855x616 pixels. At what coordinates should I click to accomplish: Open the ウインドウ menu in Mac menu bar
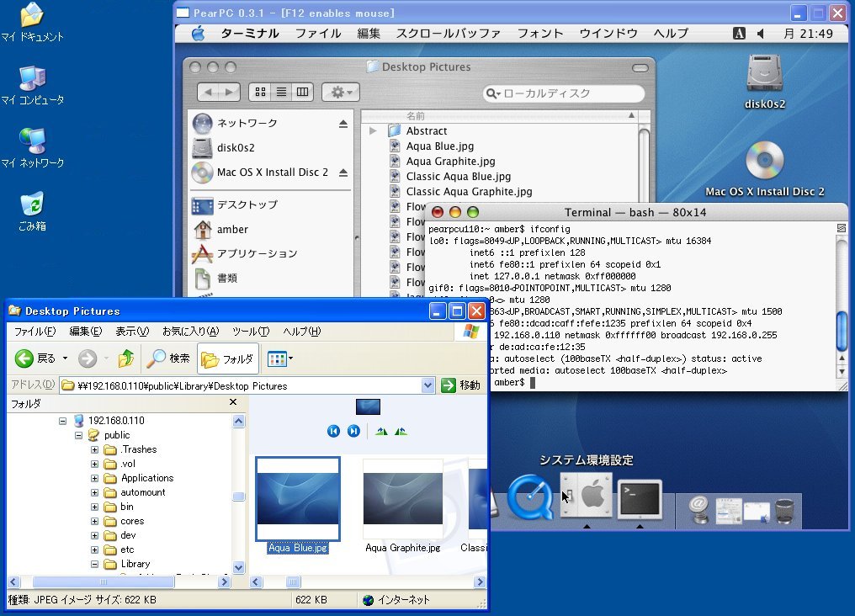tap(608, 34)
